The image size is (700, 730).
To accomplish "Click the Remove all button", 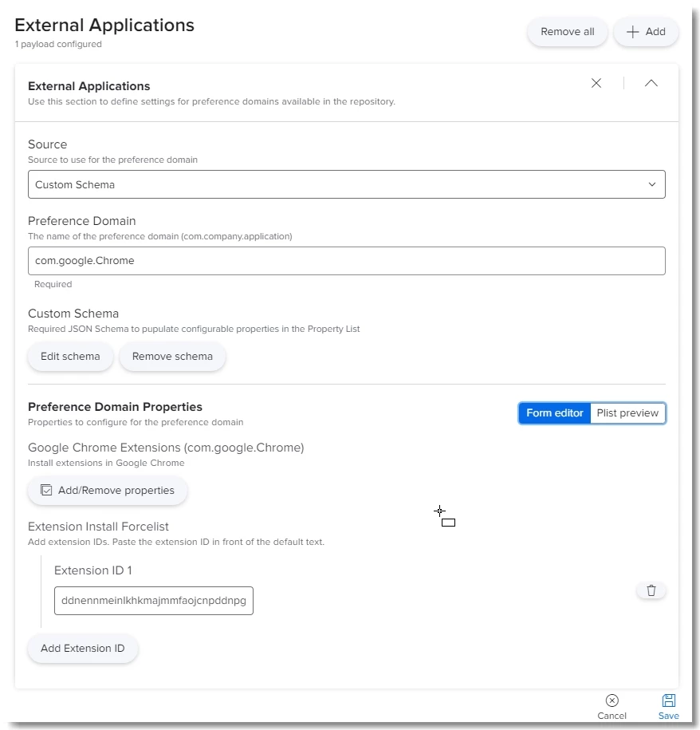I will pos(567,32).
